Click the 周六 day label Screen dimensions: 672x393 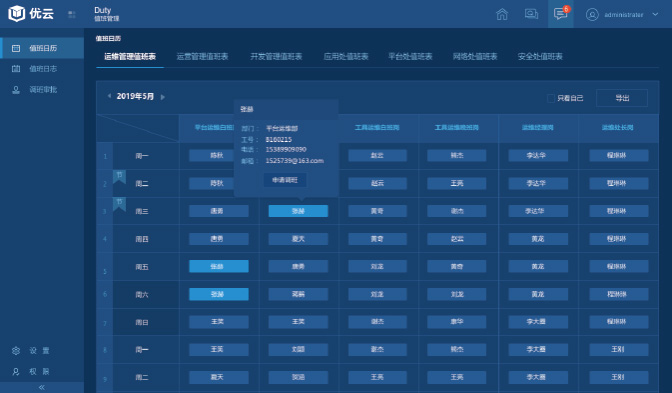pos(142,295)
